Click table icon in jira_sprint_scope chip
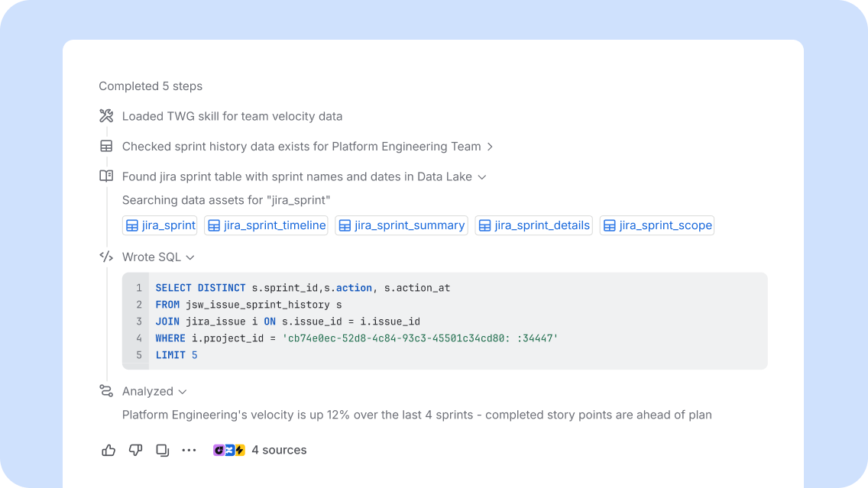Image resolution: width=868 pixels, height=488 pixels. 610,226
